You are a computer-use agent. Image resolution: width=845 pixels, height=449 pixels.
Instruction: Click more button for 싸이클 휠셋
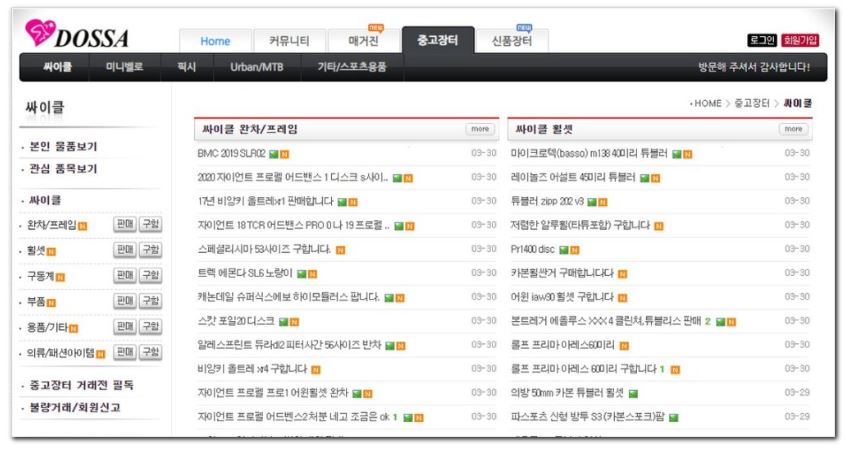(x=793, y=129)
